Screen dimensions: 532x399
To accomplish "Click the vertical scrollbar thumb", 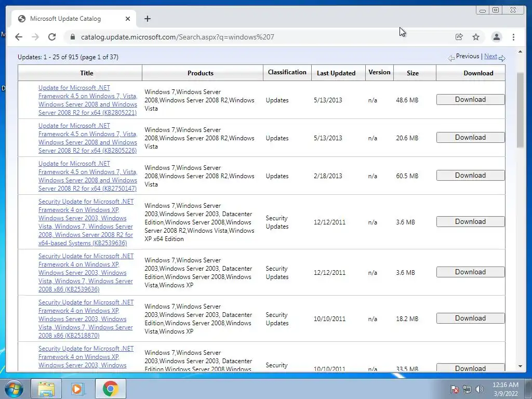I will click(x=520, y=110).
